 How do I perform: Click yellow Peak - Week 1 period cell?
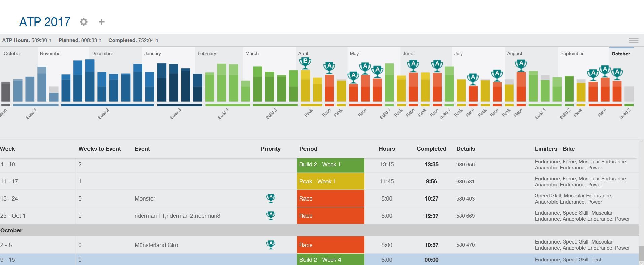click(x=331, y=181)
